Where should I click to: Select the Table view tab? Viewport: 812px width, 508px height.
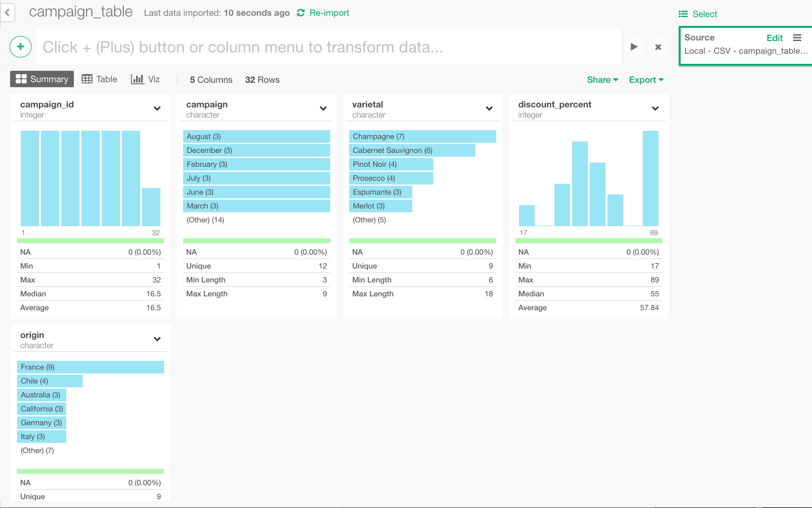pos(99,79)
